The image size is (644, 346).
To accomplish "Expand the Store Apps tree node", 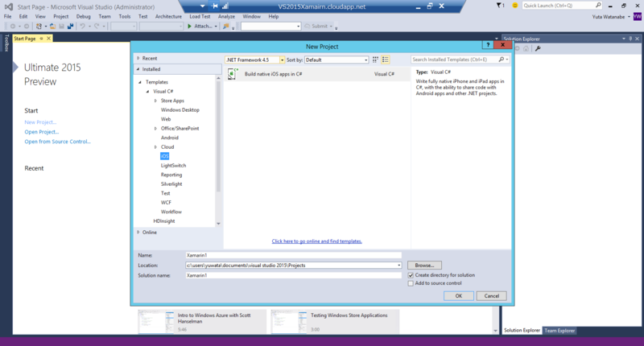I will tap(155, 101).
